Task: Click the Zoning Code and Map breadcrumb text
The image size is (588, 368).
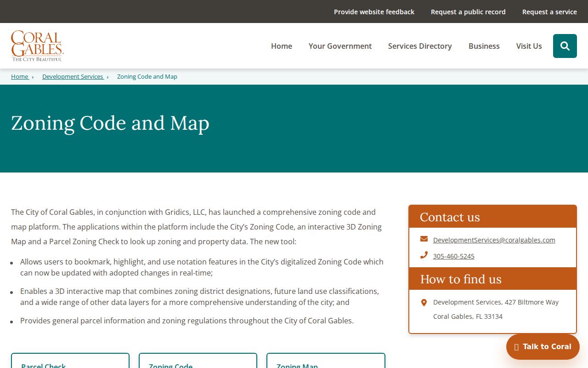Action: [x=147, y=77]
